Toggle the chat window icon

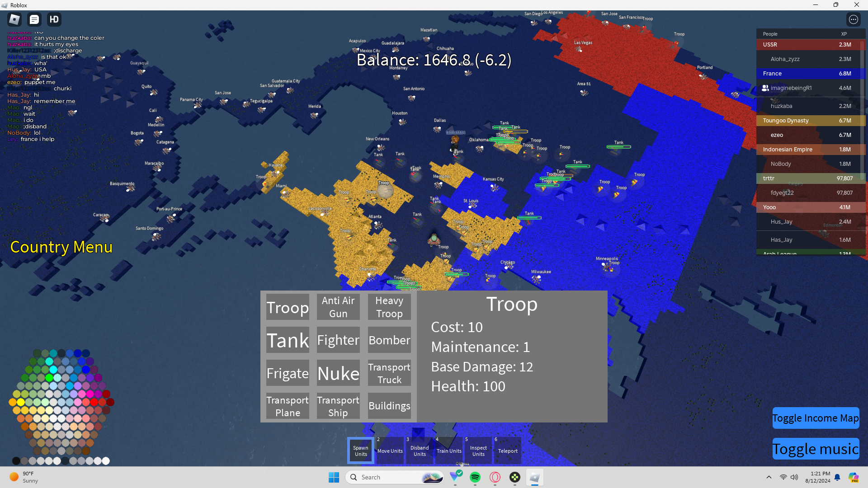(x=34, y=19)
